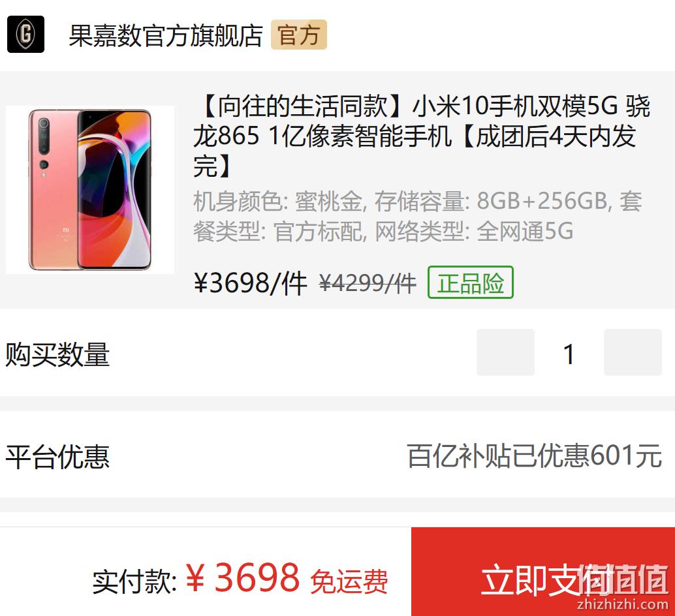675x616 pixels.
Task: Increase purchase quantity with plus stepper
Action: pyautogui.click(x=633, y=352)
